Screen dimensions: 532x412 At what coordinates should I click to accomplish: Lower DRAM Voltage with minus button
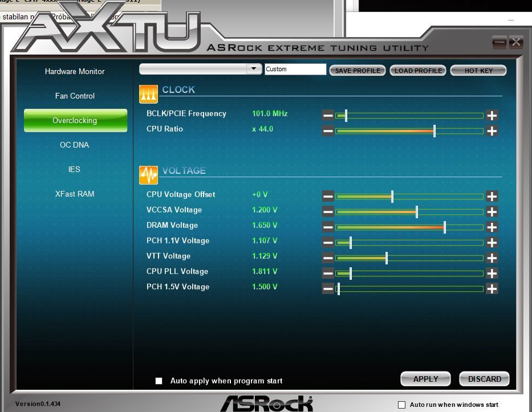pyautogui.click(x=328, y=227)
